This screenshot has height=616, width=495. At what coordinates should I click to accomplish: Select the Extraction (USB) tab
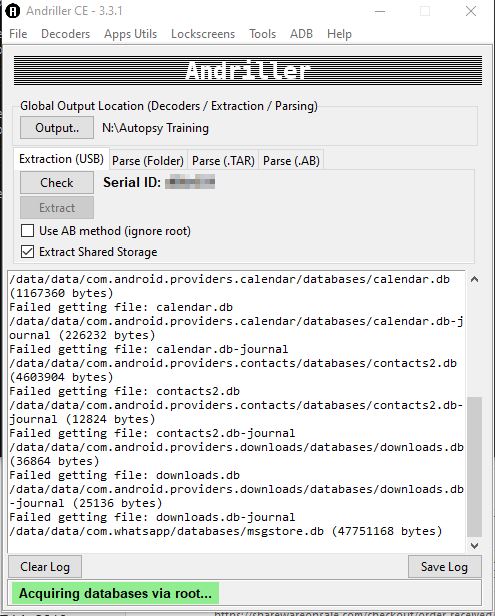[61, 159]
